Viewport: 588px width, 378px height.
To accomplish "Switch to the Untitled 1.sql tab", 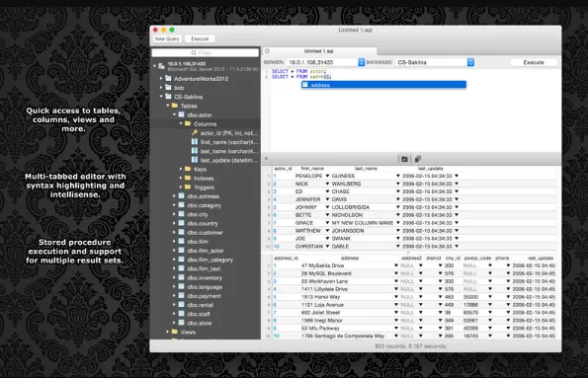I will point(319,51).
